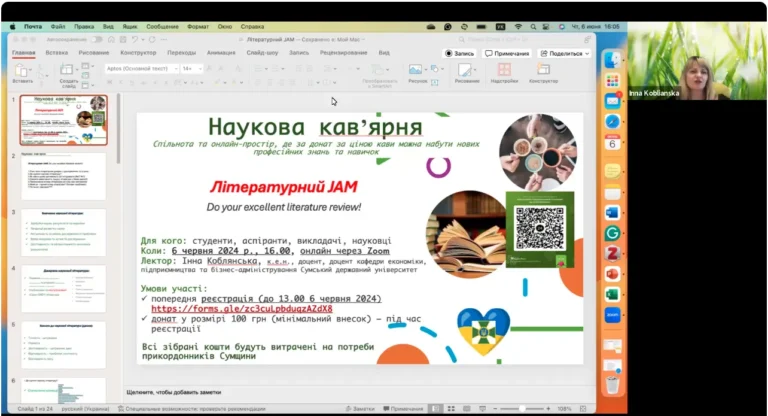Expand the Paste options arrow
This screenshot has height=416, width=768.
pyautogui.click(x=30, y=70)
